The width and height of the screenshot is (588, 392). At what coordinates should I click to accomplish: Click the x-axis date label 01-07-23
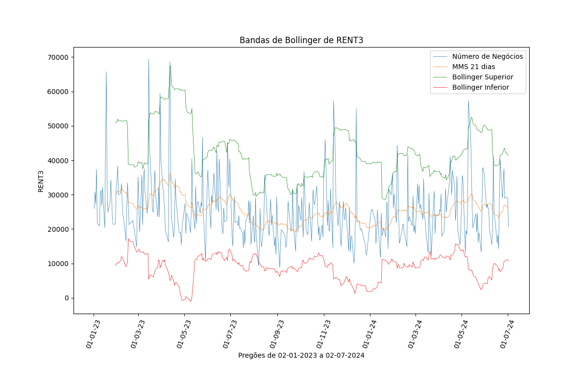[230, 334]
